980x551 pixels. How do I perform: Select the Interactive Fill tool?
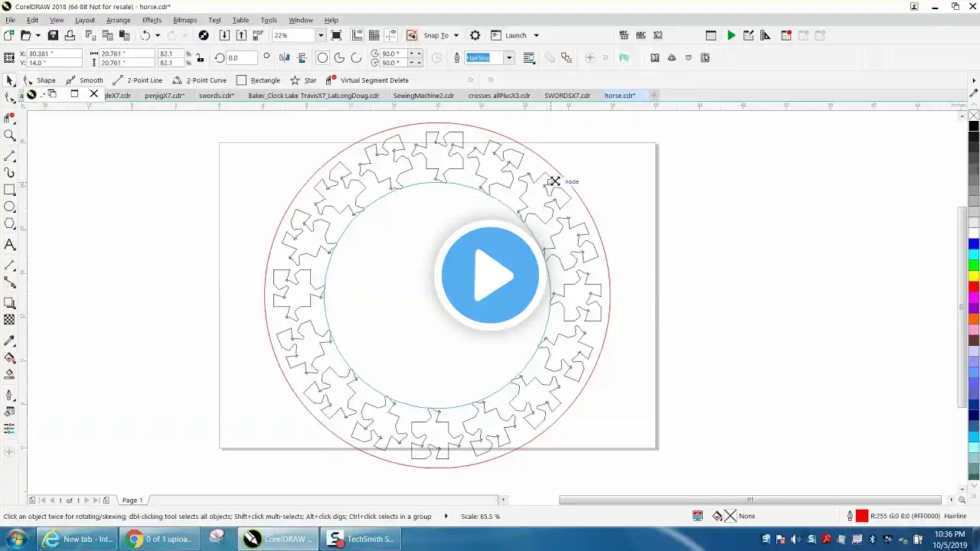[10, 357]
